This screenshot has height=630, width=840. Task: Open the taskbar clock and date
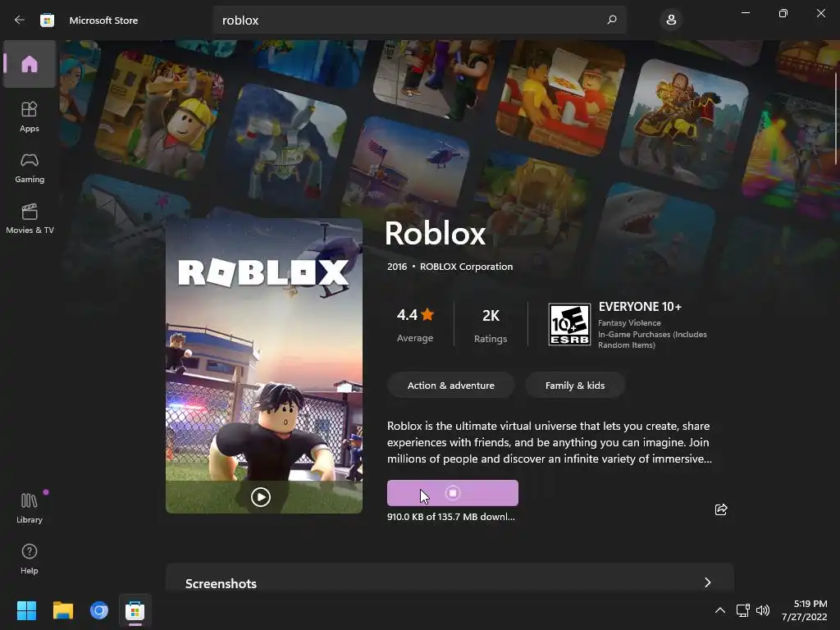click(804, 610)
